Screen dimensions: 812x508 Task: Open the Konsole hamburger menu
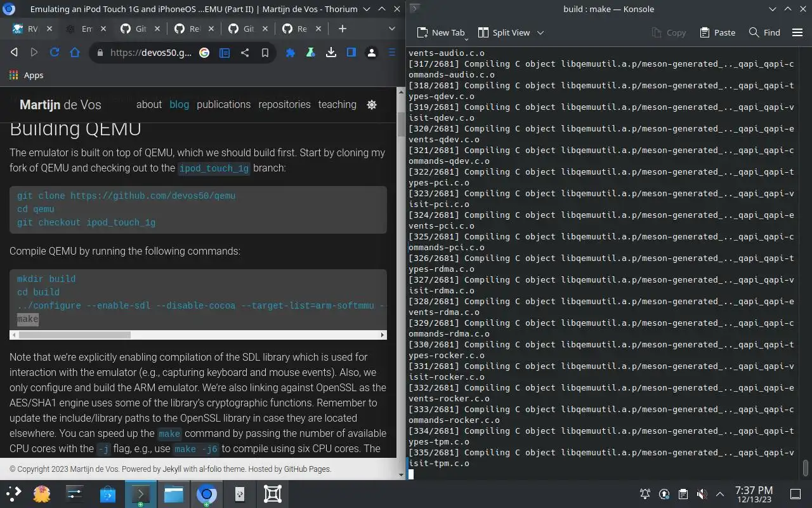click(x=797, y=32)
